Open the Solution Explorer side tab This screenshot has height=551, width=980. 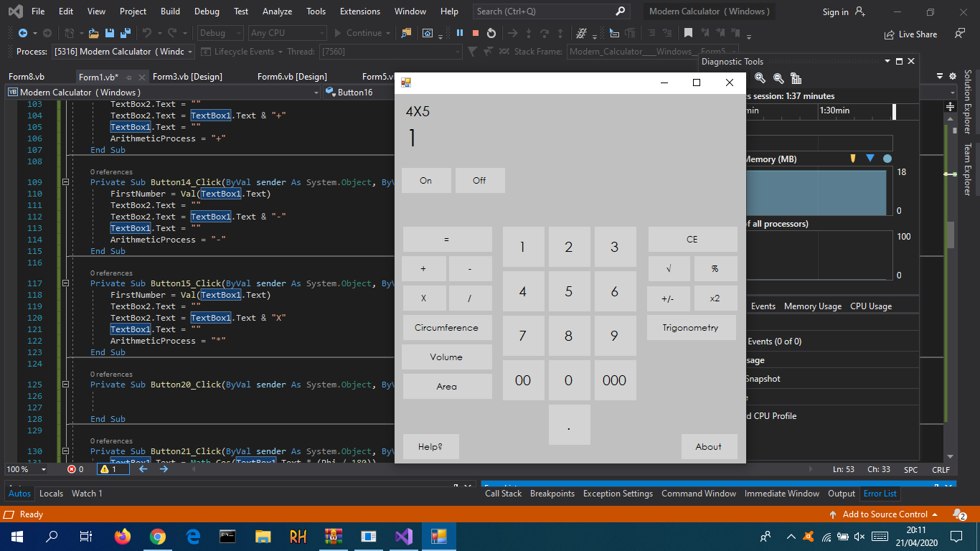pyautogui.click(x=967, y=102)
